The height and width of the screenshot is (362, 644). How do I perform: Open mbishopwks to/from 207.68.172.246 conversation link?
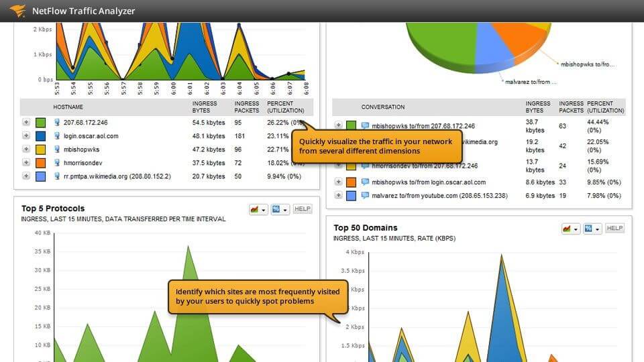point(423,126)
